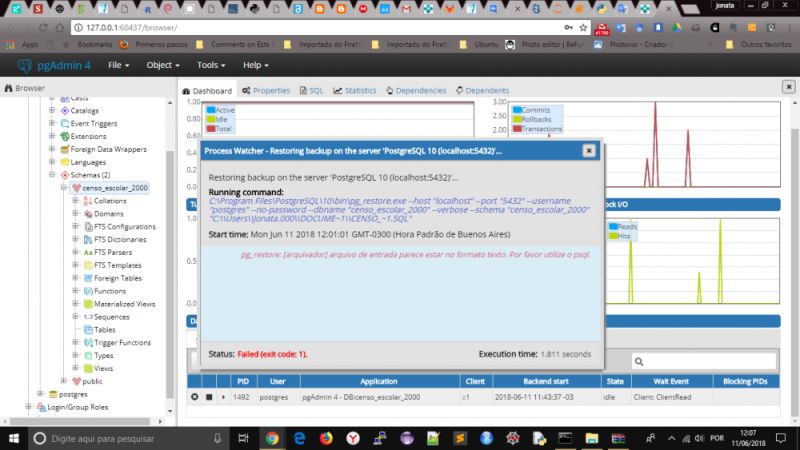Open File Explorer from the taskbar
This screenshot has height=450, width=800.
tap(592, 438)
